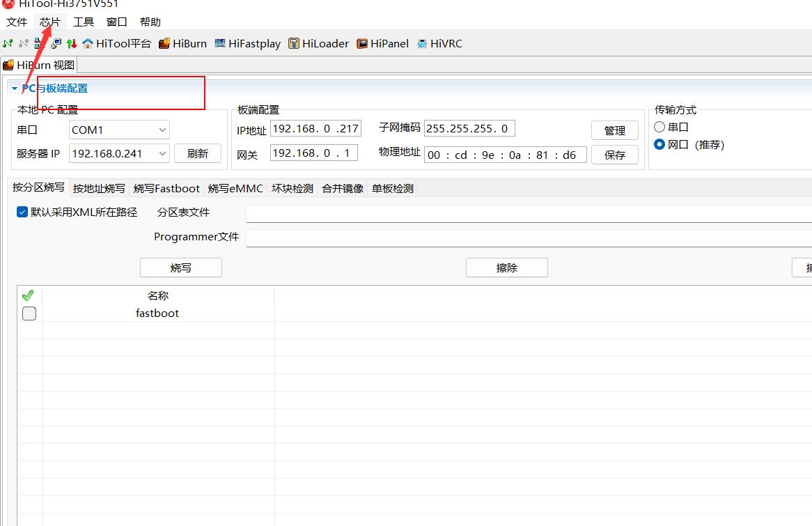812x526 pixels.
Task: Open the 帮助 menu
Action: point(150,22)
